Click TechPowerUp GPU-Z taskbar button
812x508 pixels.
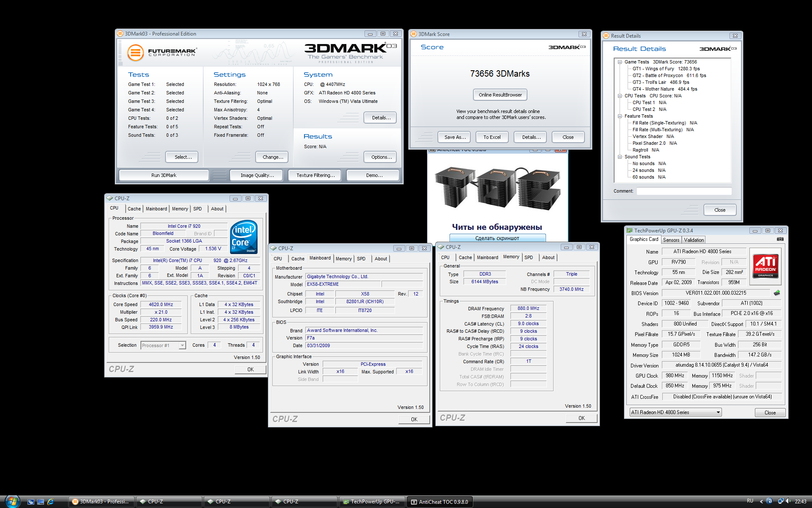click(x=372, y=502)
